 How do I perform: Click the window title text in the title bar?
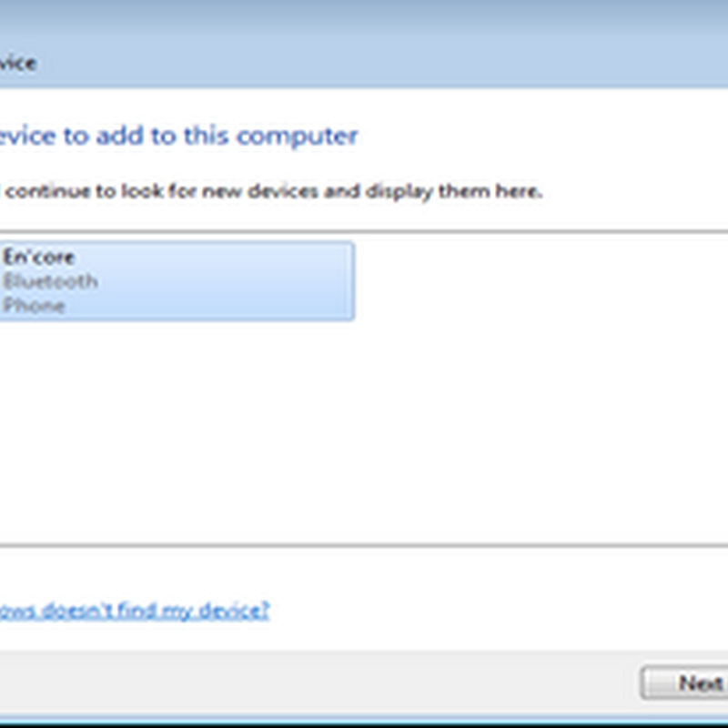(x=16, y=63)
